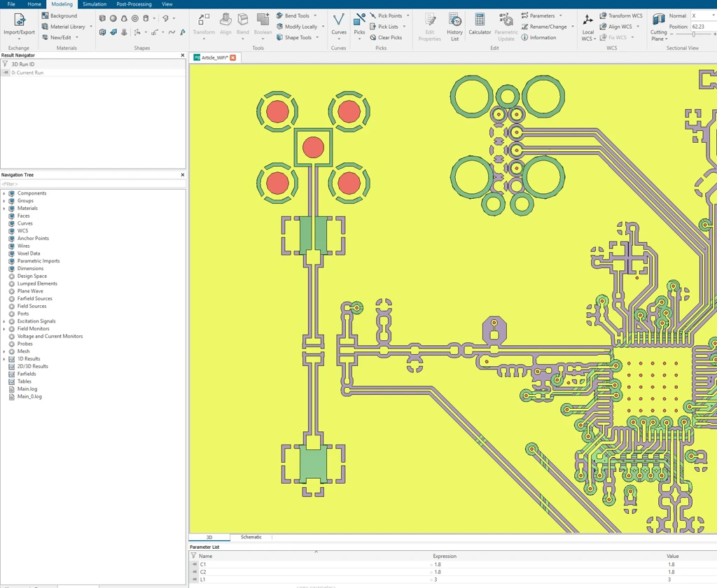
Task: Open the Calculator
Action: click(480, 24)
